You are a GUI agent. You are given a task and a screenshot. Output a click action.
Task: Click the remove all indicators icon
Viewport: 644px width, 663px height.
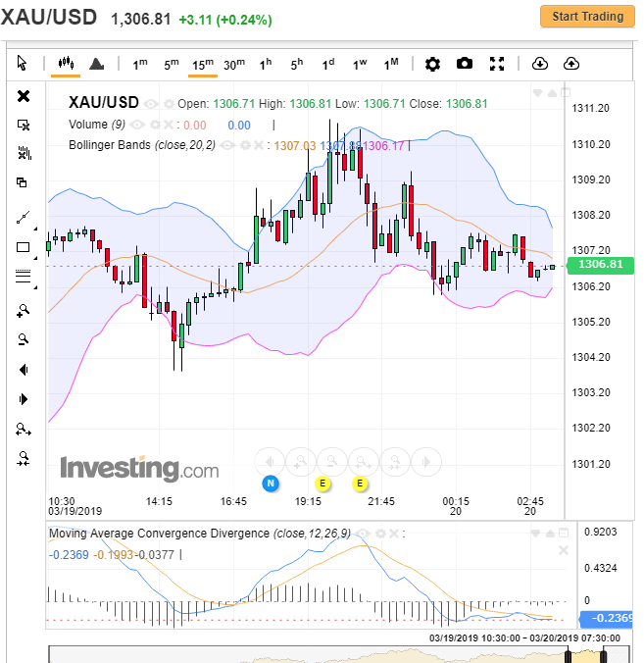click(x=25, y=153)
